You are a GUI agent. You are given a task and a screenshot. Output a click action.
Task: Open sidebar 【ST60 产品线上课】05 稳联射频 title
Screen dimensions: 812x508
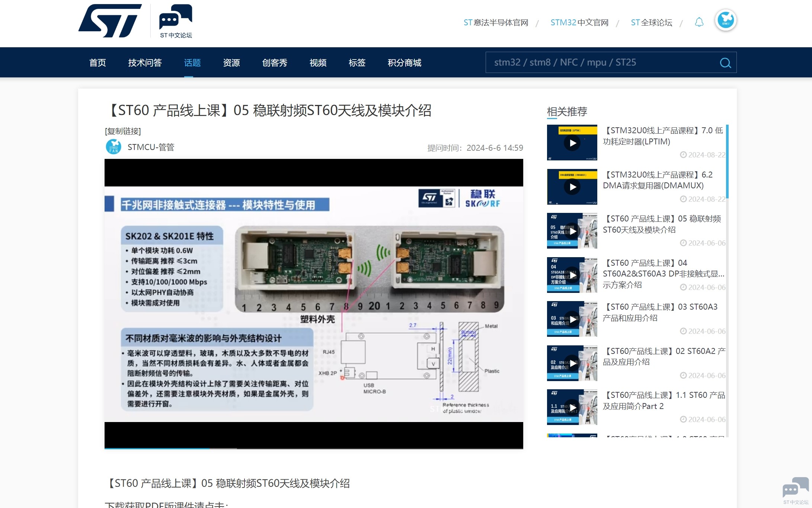click(662, 224)
